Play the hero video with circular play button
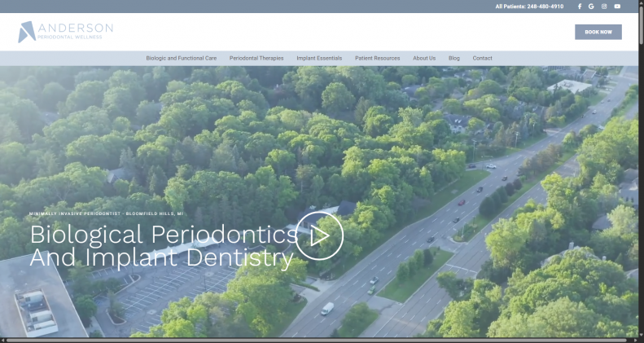This screenshot has width=644, height=343. click(x=319, y=235)
